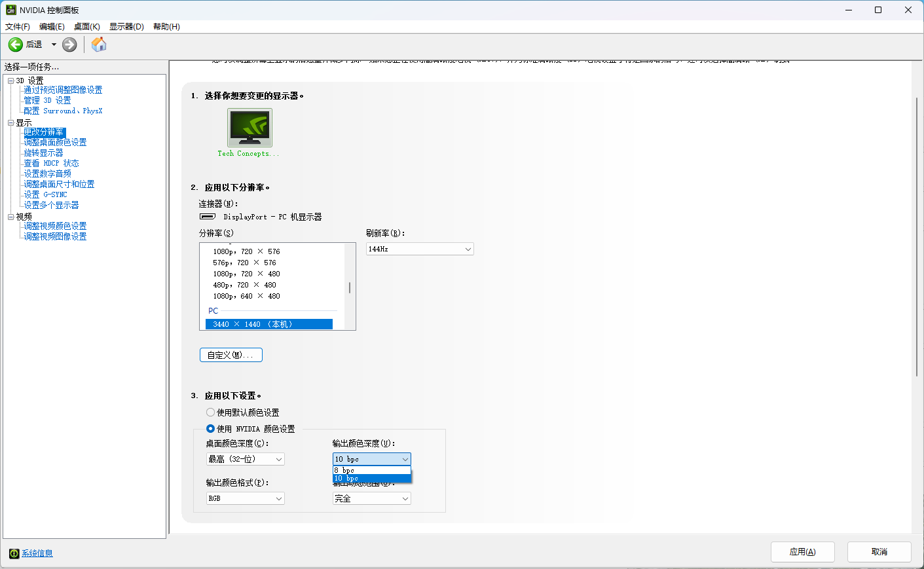Open the 编辑(E) menu
The image size is (924, 569).
click(x=52, y=27)
